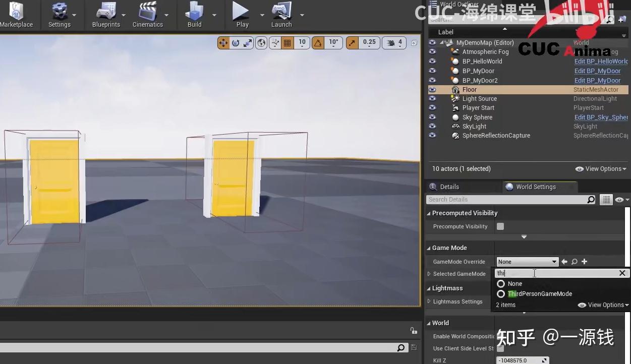The image size is (631, 364).
Task: Select the rotate gizmo tool in viewport
Action: [x=236, y=43]
